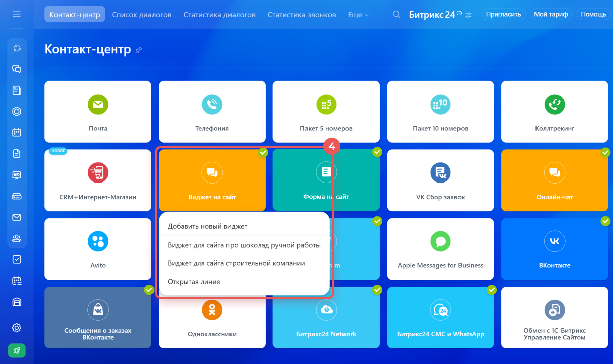
Task: Select Добавить новый виджет menu item
Action: (244, 226)
